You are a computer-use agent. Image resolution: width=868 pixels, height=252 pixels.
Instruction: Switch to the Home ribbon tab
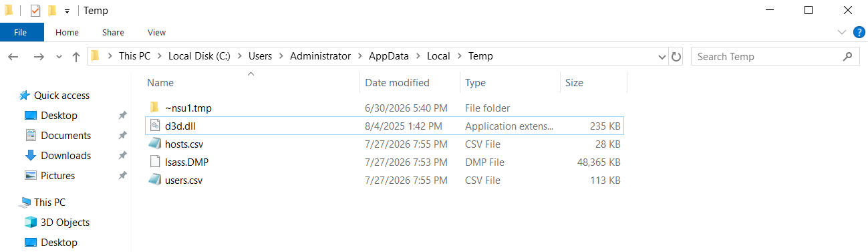pos(67,32)
